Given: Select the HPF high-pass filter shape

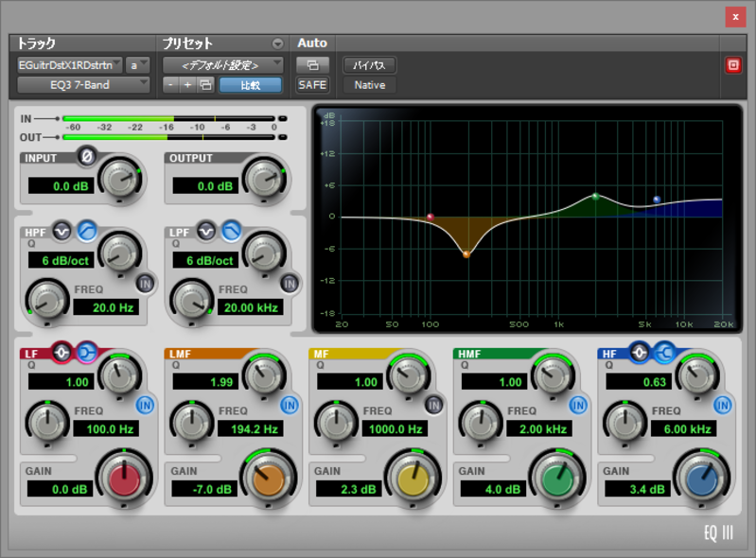Looking at the screenshot, I should (x=86, y=230).
